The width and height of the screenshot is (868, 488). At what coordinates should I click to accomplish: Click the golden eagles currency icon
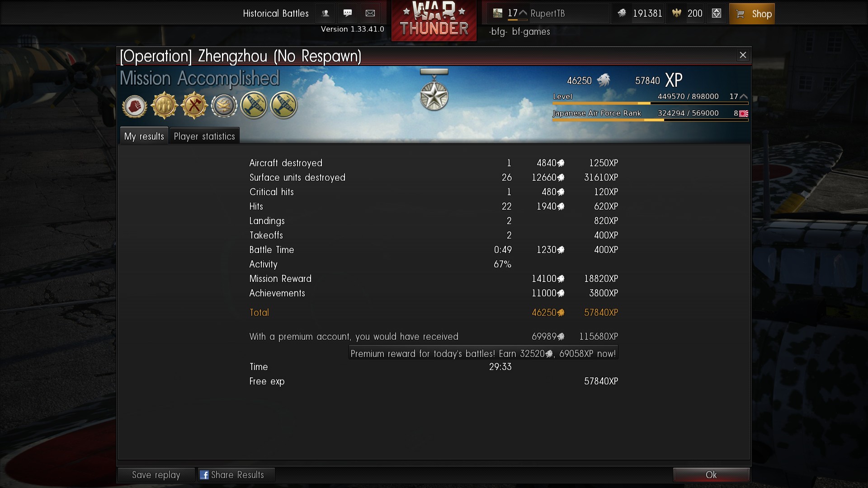[x=676, y=13]
